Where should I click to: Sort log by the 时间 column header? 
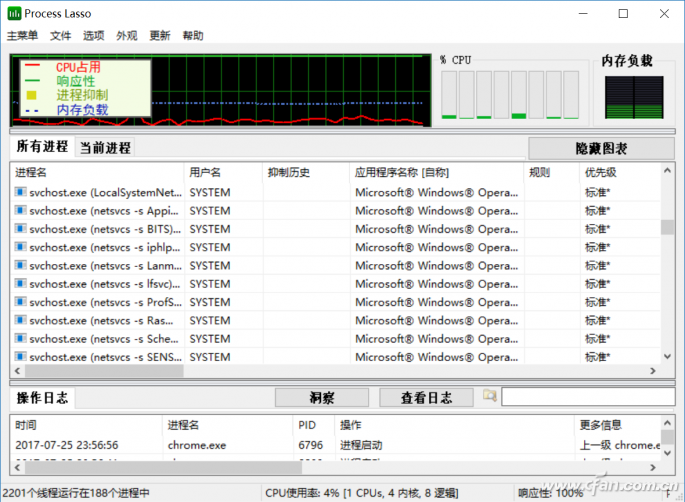pos(86,425)
